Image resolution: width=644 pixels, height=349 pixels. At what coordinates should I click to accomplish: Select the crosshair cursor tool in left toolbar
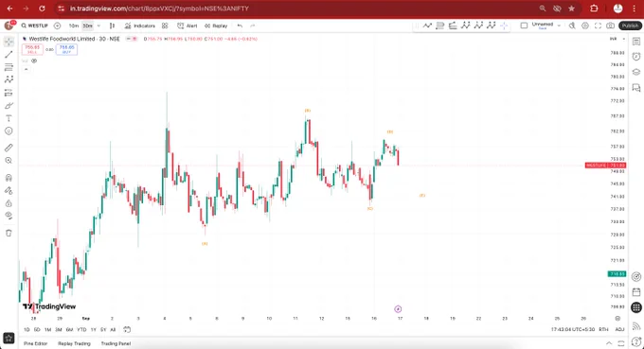pos(9,42)
